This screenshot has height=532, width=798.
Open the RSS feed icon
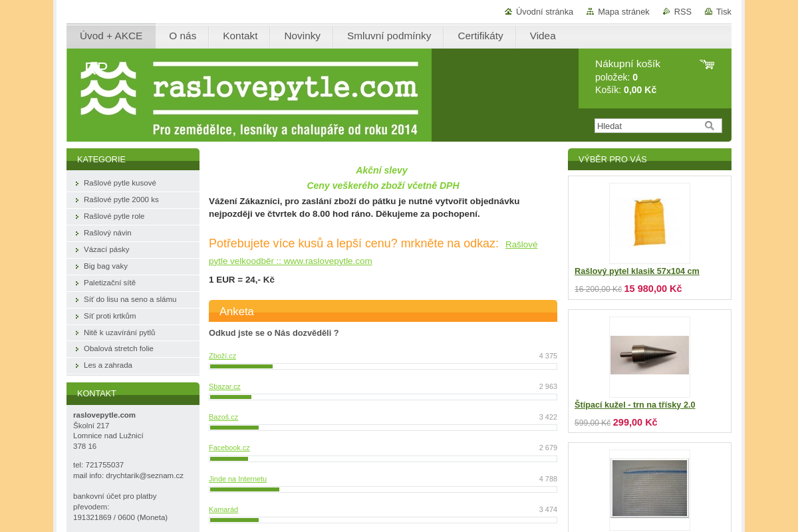coord(666,11)
